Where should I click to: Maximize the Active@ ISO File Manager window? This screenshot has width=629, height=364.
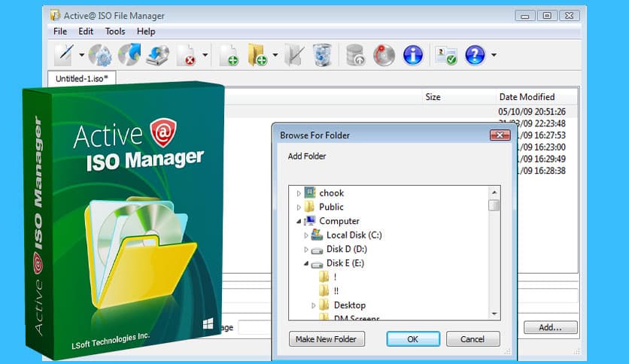(x=547, y=16)
